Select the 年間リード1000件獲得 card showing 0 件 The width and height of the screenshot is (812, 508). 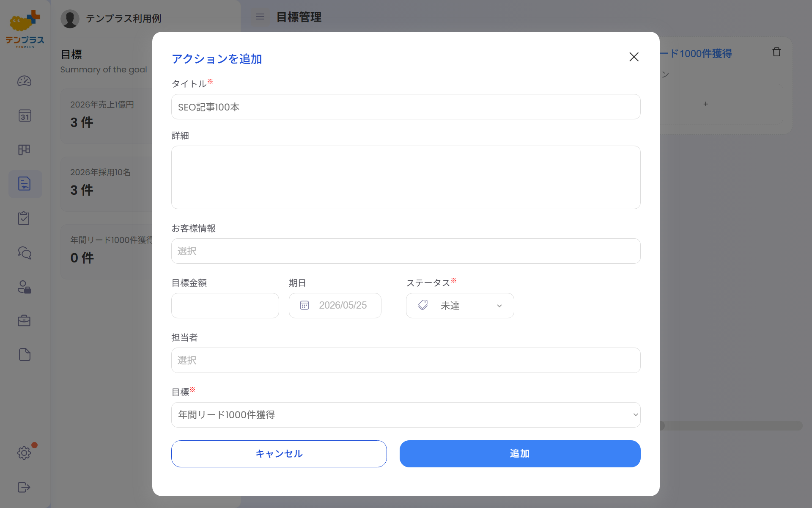(x=107, y=251)
